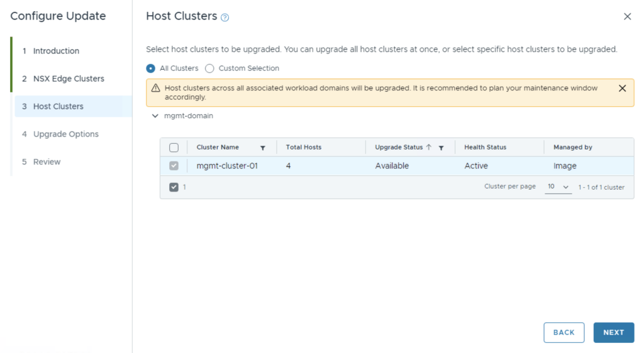Toggle checkbox for mgmt-cluster-01 row
This screenshot has height=353, width=644.
coord(174,166)
